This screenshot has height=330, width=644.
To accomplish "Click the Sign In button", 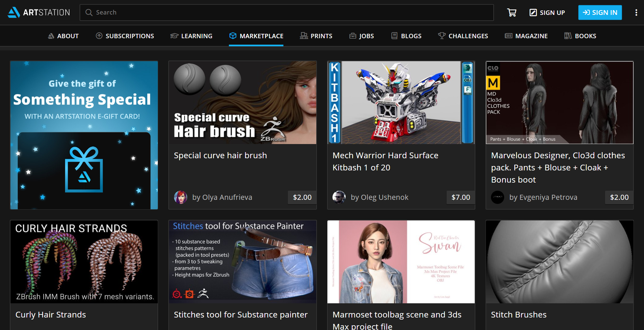I will [600, 13].
